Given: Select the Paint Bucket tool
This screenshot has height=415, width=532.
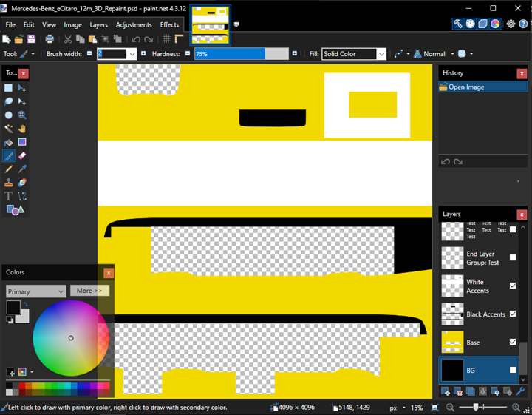Looking at the screenshot, I should coord(8,142).
